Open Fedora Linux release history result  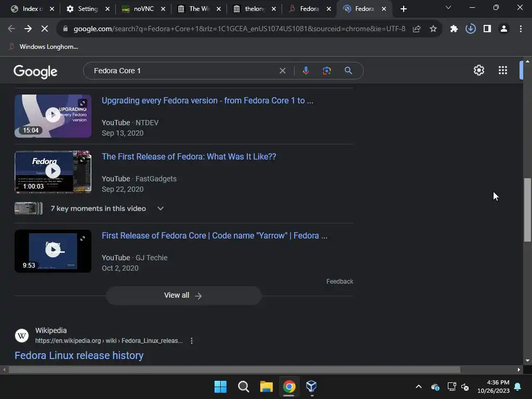79,355
